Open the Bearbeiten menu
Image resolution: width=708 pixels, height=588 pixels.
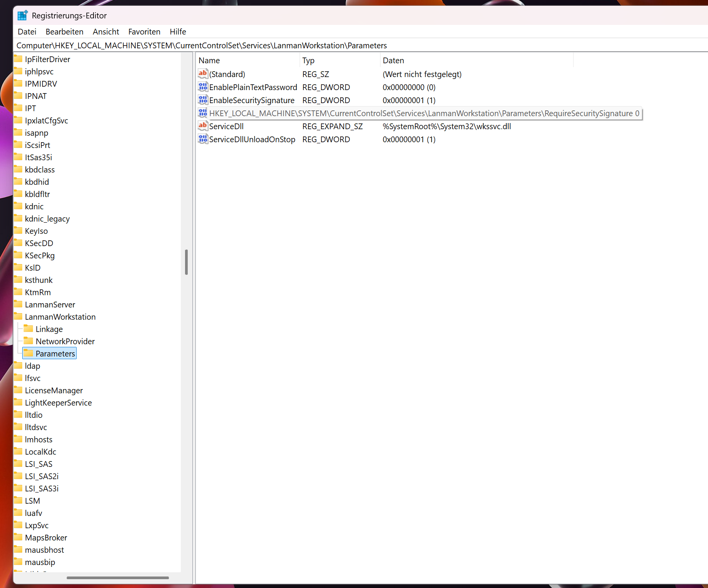pyautogui.click(x=64, y=31)
